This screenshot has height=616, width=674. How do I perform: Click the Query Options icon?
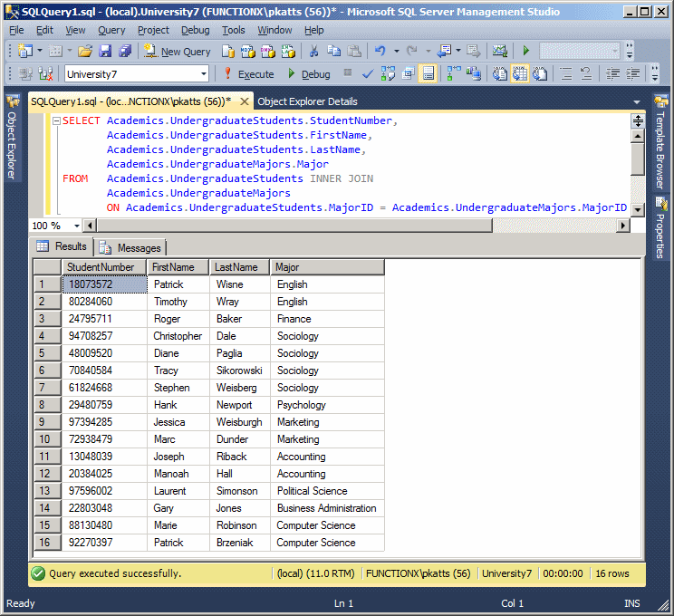point(408,74)
